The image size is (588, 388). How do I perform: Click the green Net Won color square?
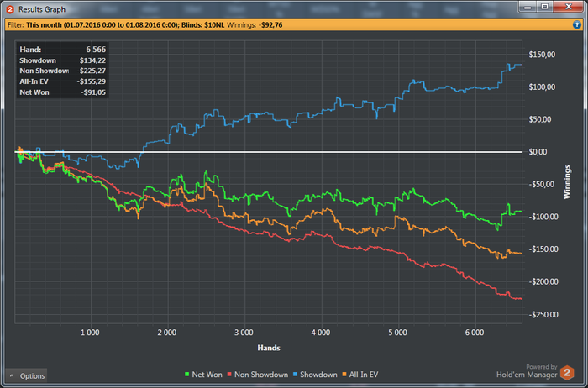186,375
